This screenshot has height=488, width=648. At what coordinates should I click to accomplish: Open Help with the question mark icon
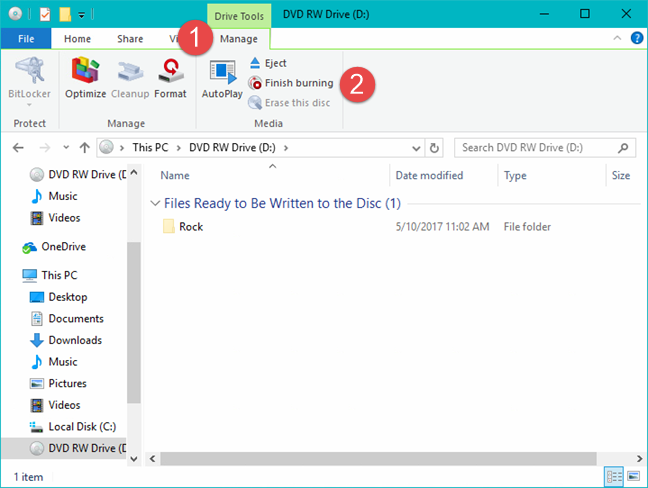pyautogui.click(x=637, y=38)
